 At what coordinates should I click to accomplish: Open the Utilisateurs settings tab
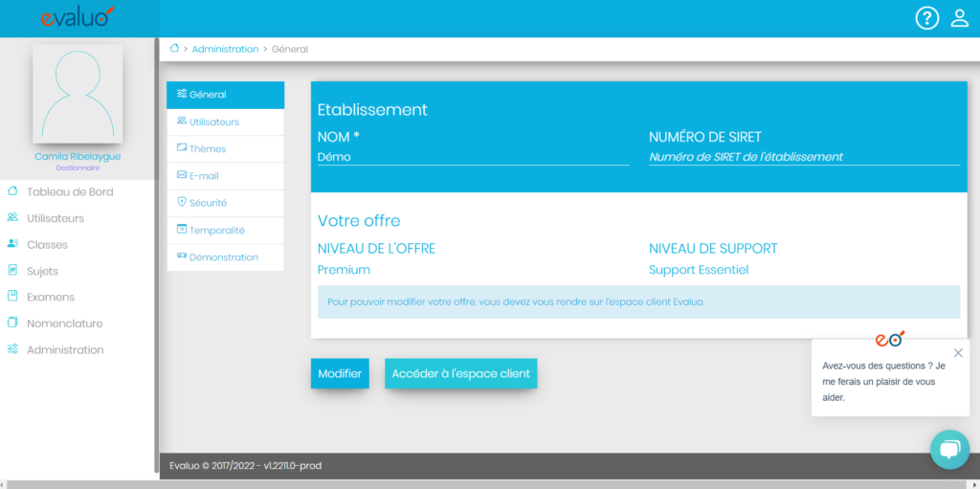(x=225, y=122)
